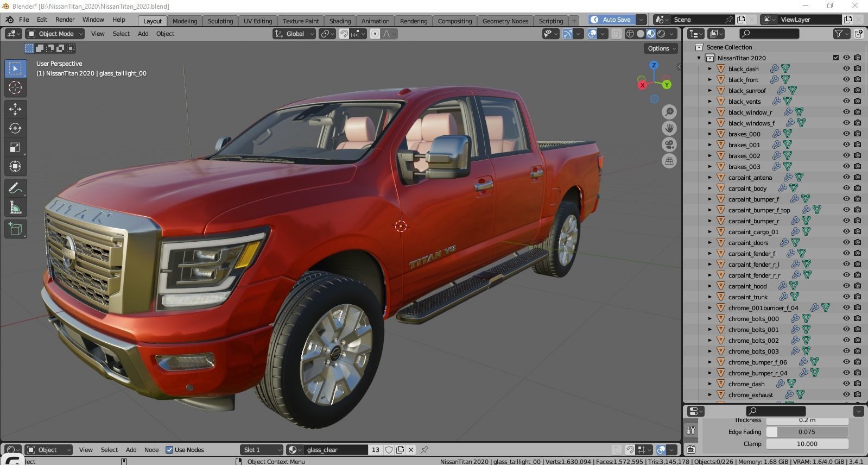Open viewport shading options dropdown arrow
This screenshot has width=868, height=465.
(x=672, y=34)
